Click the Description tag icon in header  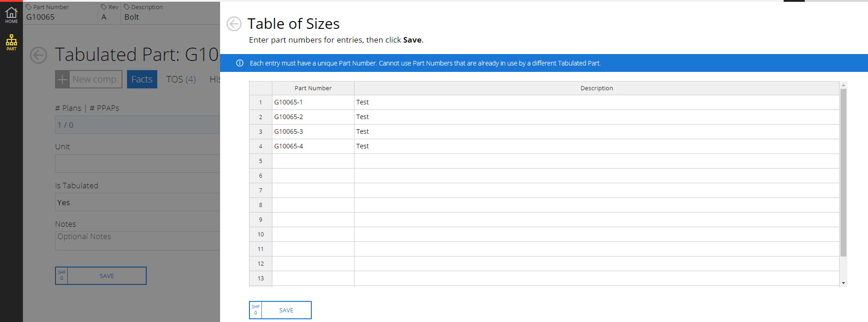[127, 7]
